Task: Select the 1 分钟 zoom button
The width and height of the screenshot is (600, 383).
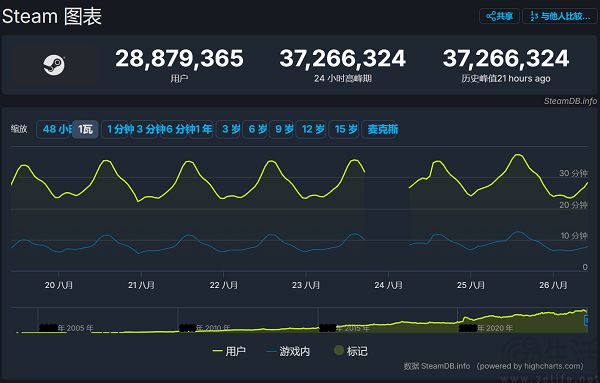Action: coord(118,129)
